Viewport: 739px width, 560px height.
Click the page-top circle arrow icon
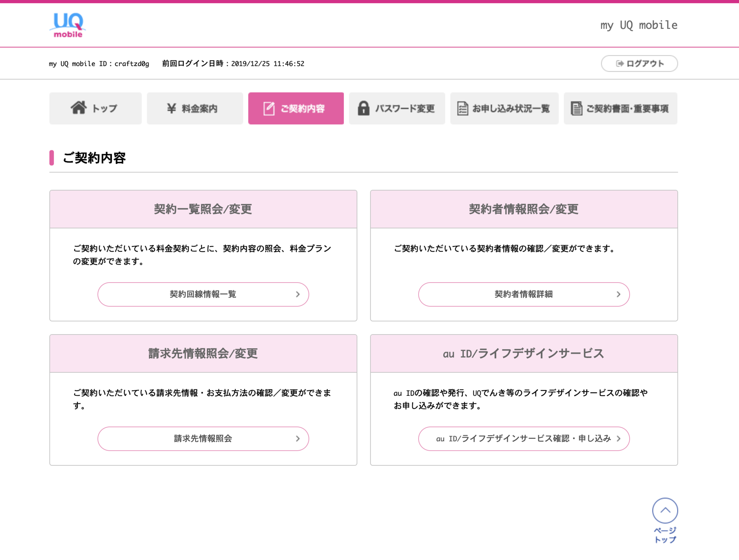tap(665, 510)
